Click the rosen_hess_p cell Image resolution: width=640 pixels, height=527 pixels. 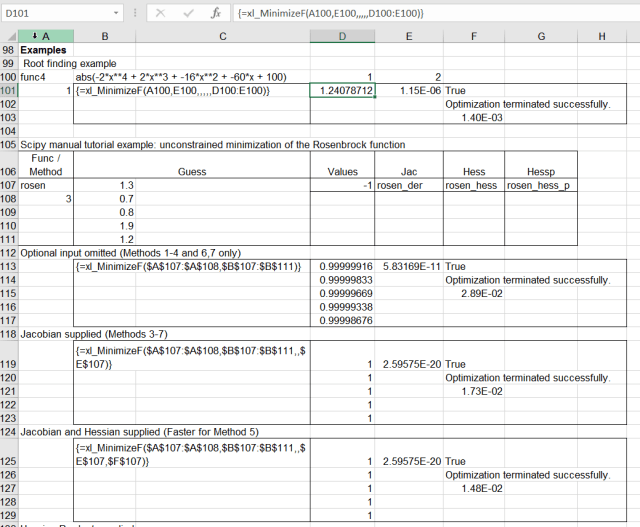click(x=540, y=185)
